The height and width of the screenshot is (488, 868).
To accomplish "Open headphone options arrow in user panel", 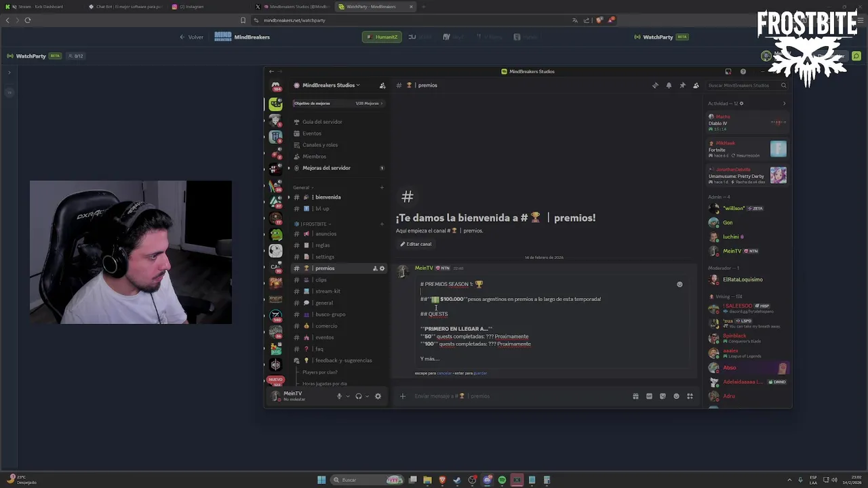I will pos(368,396).
